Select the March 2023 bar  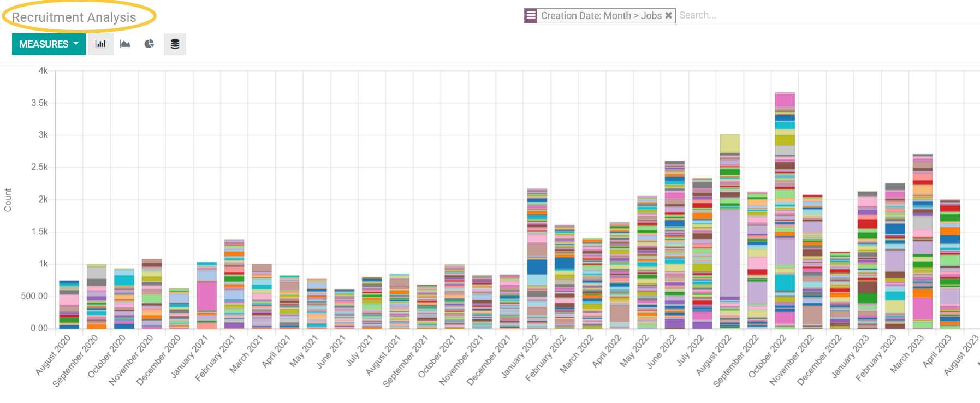(923, 241)
